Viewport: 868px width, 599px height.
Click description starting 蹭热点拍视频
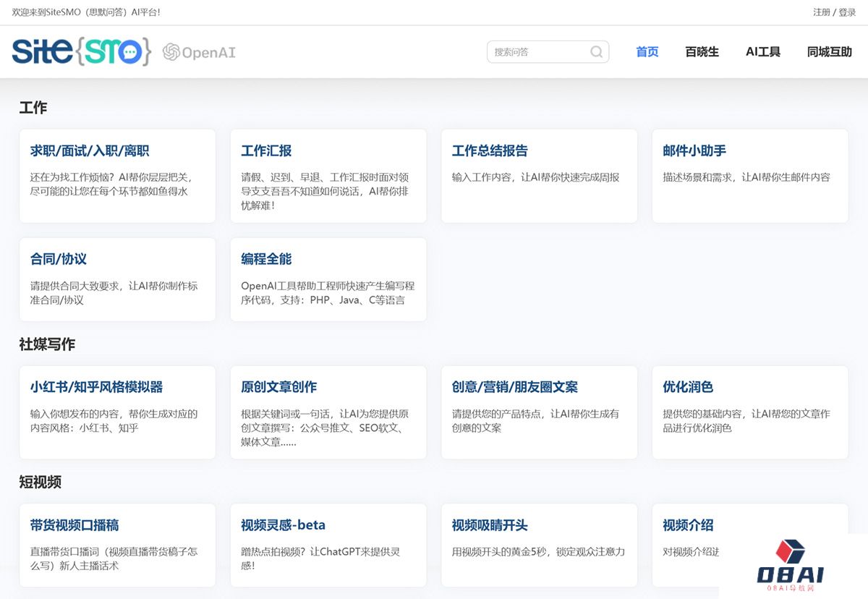320,558
